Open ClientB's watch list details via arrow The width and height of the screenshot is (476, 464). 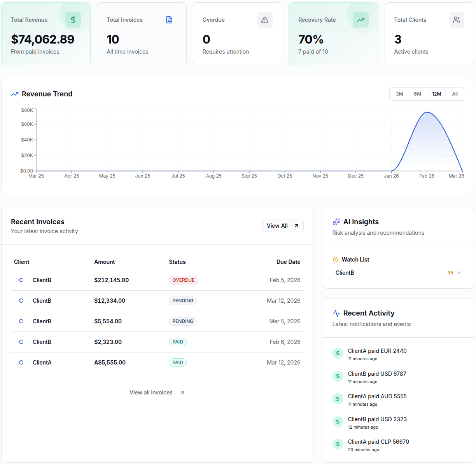(x=459, y=272)
